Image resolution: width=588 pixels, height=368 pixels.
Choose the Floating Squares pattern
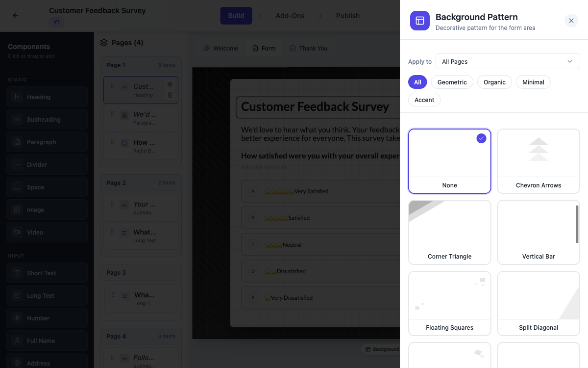pos(449,303)
